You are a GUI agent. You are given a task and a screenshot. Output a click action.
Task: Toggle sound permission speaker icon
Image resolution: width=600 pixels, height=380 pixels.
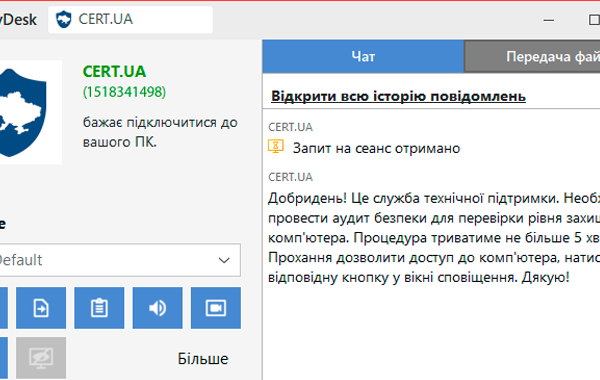[158, 308]
